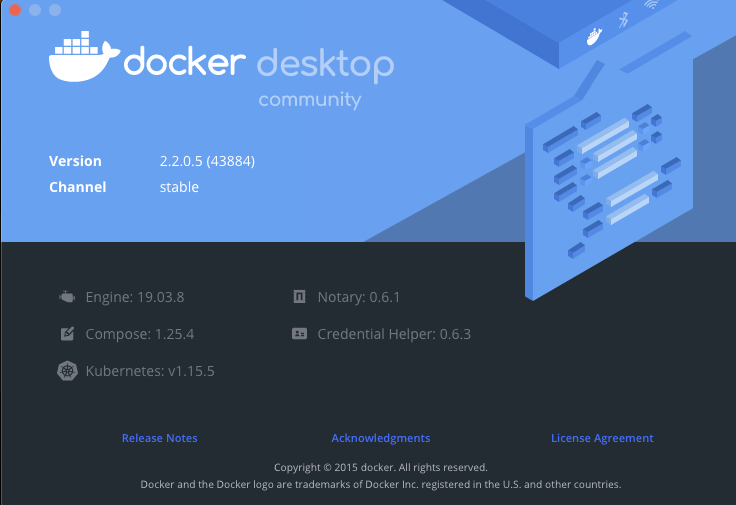Click 'Credential Helper: 0.6.3' text
This screenshot has height=505, width=736.
pos(394,334)
